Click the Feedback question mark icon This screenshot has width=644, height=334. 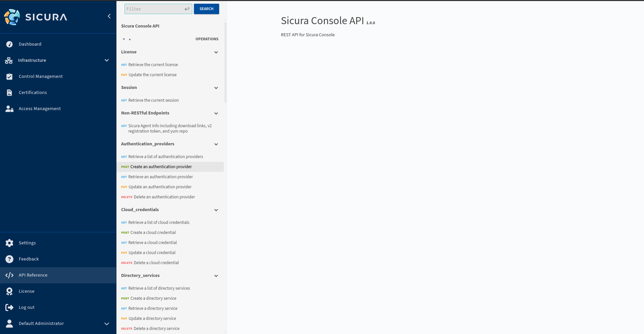[x=9, y=259]
